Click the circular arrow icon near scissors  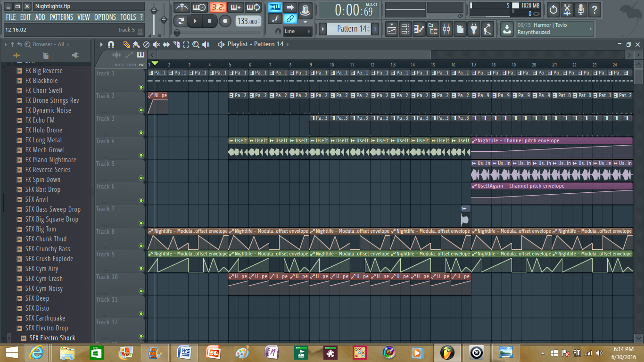[553, 9]
